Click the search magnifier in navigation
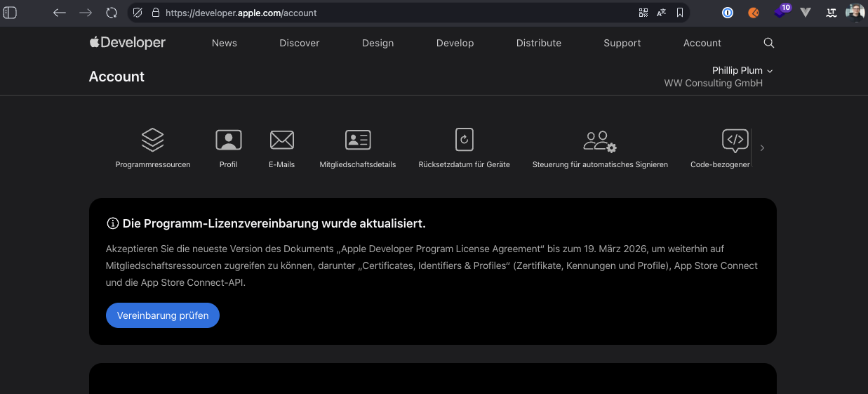868x394 pixels. [768, 43]
